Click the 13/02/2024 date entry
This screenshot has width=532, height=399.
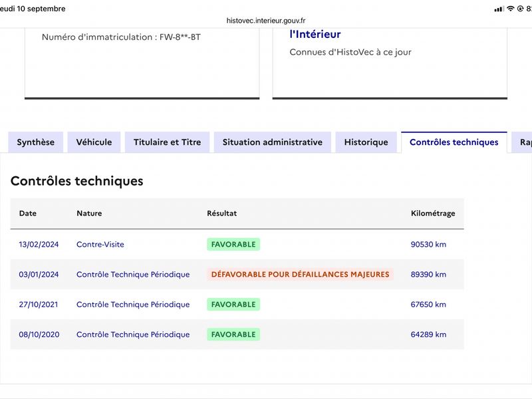39,244
